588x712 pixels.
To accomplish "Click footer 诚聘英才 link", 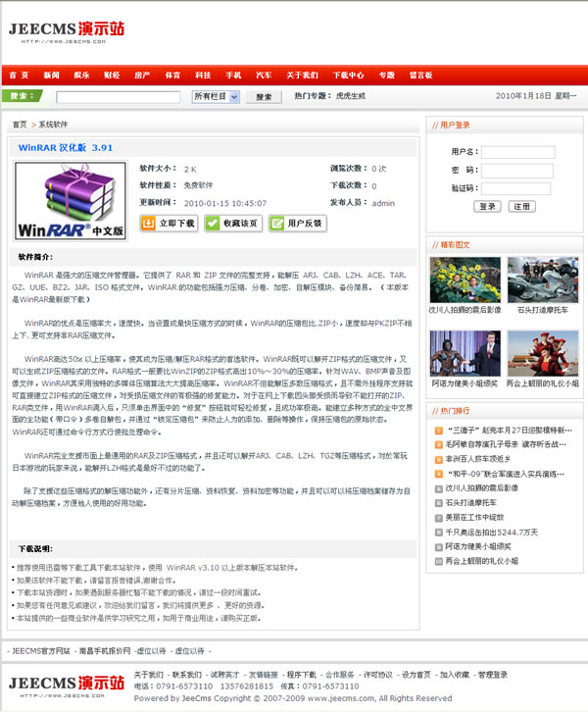I will (x=225, y=675).
